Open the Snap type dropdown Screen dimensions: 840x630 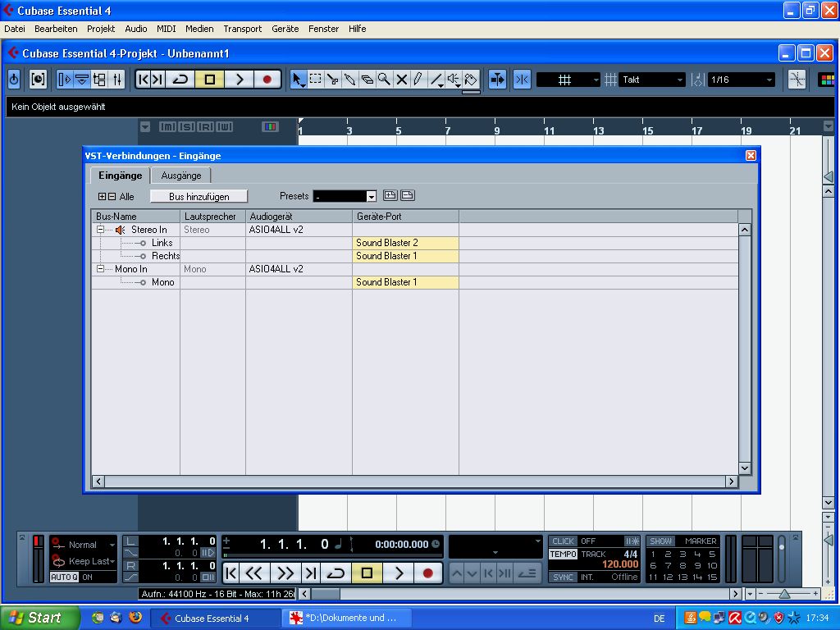(x=568, y=80)
